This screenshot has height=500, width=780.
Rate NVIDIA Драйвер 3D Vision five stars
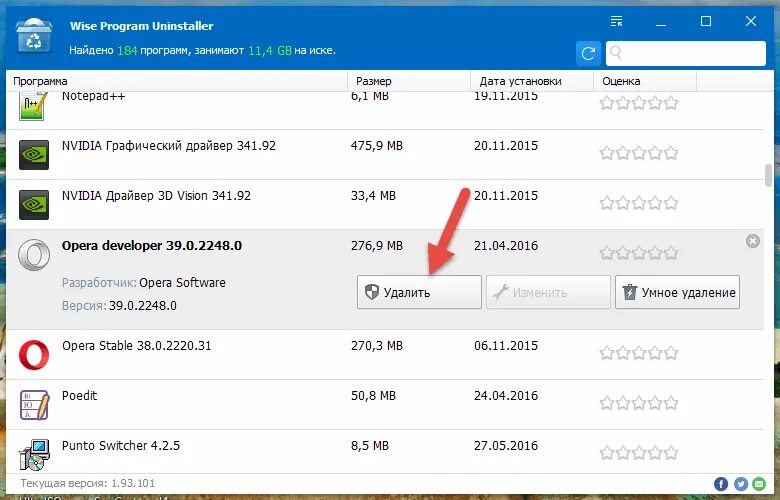(671, 202)
